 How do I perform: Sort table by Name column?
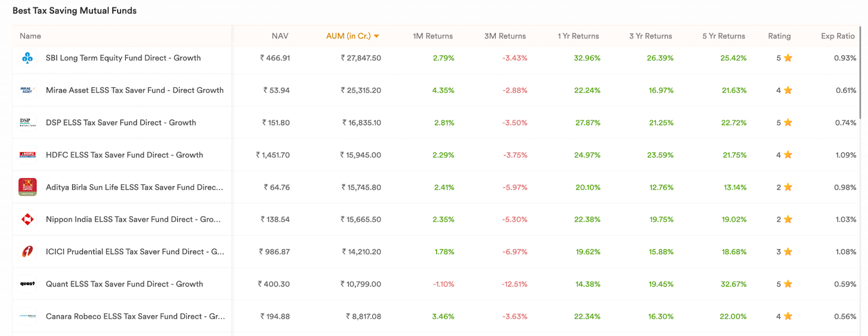click(x=30, y=36)
